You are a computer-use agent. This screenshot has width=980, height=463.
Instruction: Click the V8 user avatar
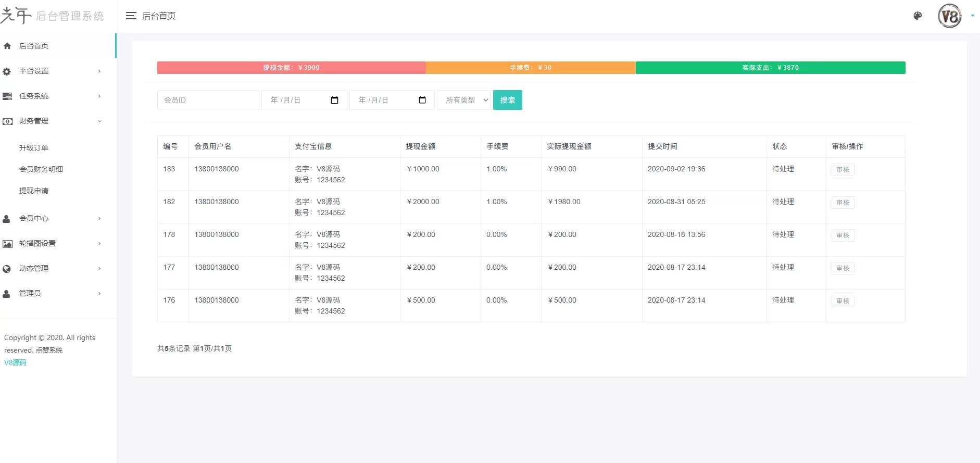949,16
